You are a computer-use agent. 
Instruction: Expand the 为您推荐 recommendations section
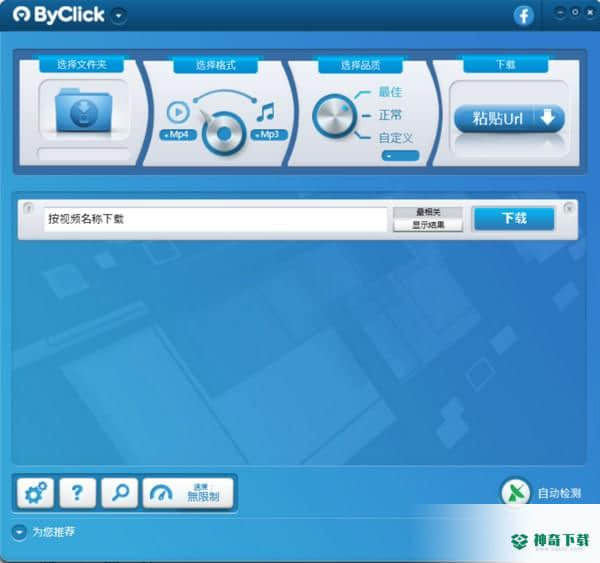(x=19, y=532)
